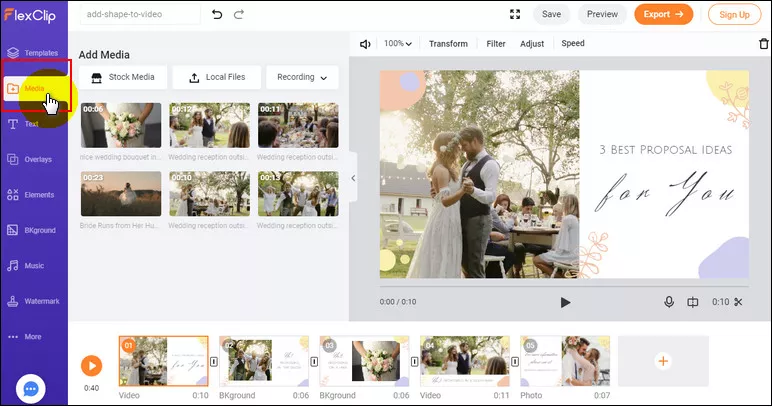Select timeline scene 01 Video
The width and height of the screenshot is (773, 407).
164,361
